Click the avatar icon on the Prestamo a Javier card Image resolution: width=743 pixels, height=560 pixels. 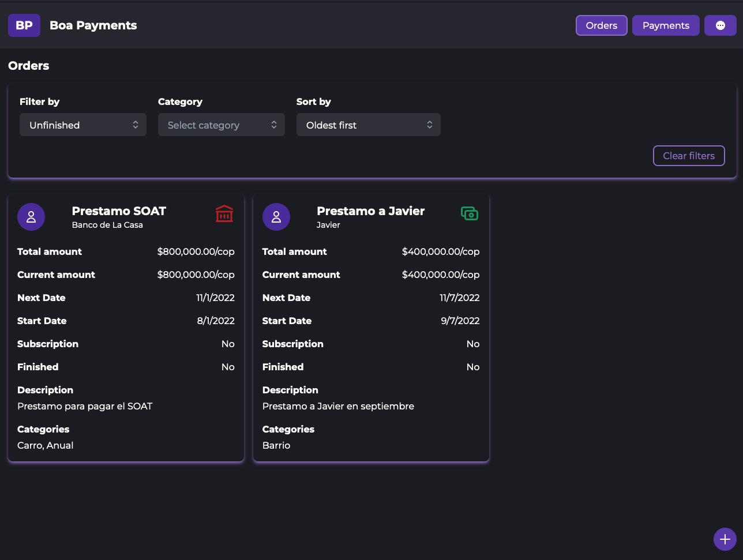(276, 216)
